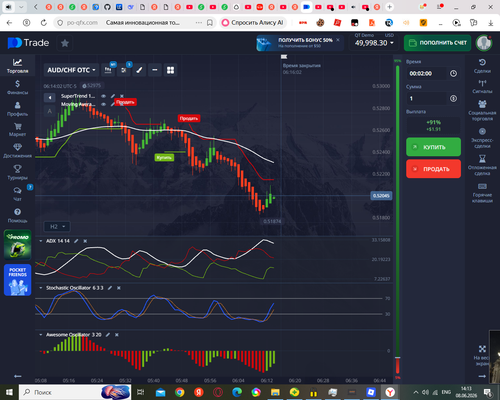Open the Торговля trading section in sidebar
The image size is (500, 400).
(17, 66)
